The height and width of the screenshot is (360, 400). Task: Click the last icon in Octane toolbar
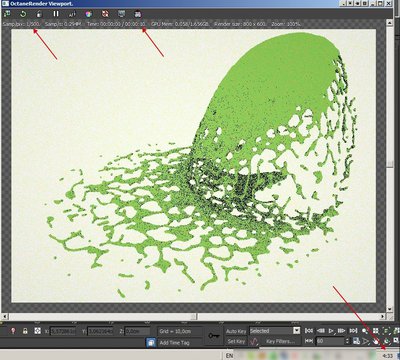tap(138, 14)
